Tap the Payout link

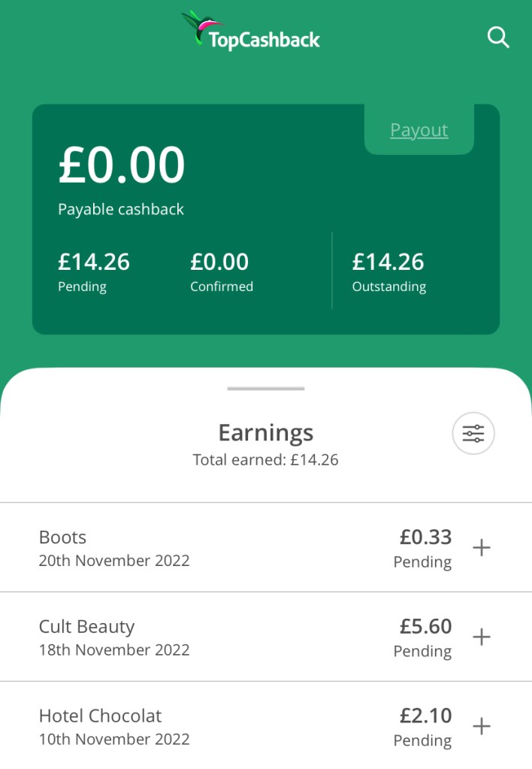419,130
